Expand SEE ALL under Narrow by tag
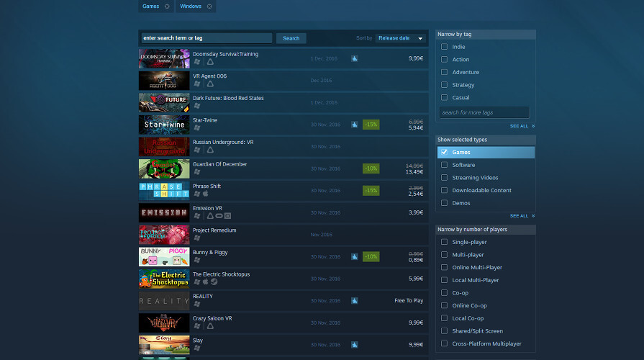The height and width of the screenshot is (360, 644). [x=522, y=126]
